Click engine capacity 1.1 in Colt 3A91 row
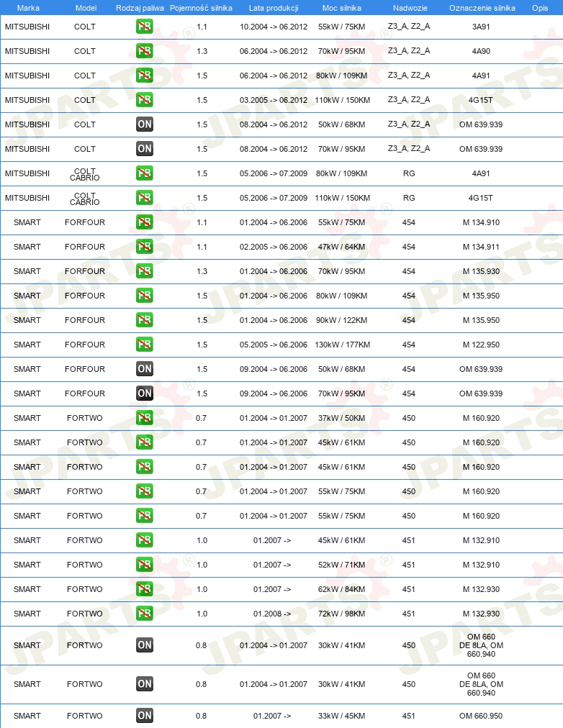Screen dimensions: 563x728 click(x=202, y=27)
